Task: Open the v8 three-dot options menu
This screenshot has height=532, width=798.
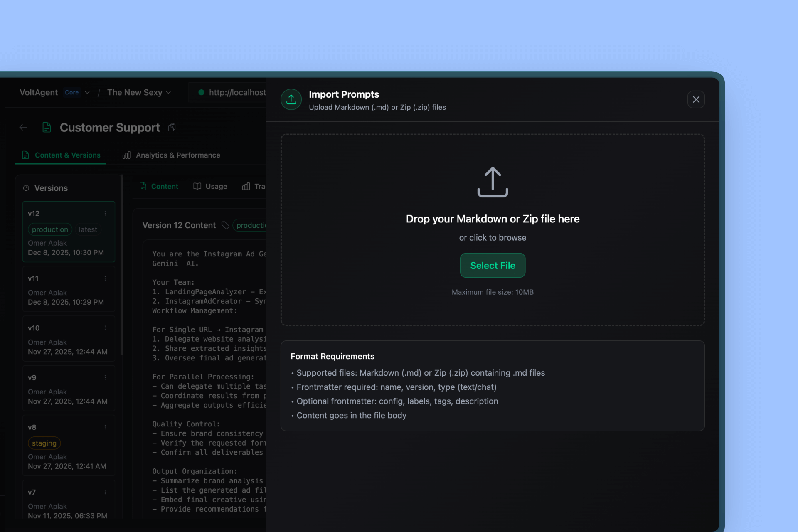Action: pyautogui.click(x=105, y=427)
